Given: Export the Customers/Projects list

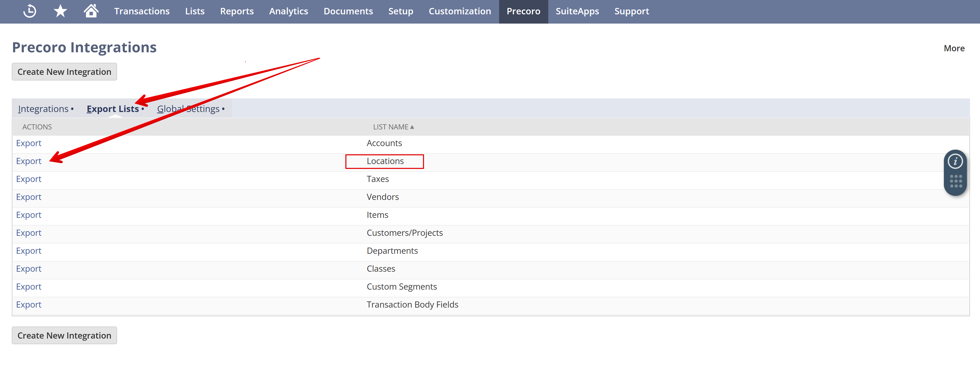Looking at the screenshot, I should tap(28, 232).
